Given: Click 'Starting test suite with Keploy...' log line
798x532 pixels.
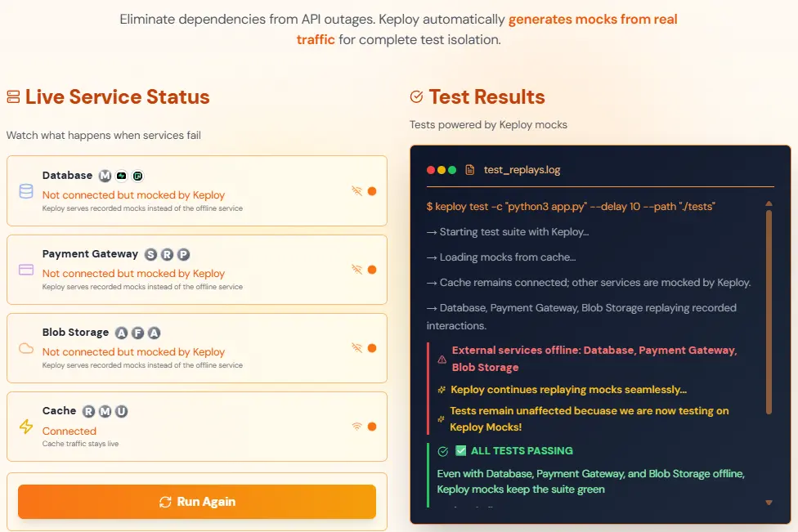Looking at the screenshot, I should [508, 232].
